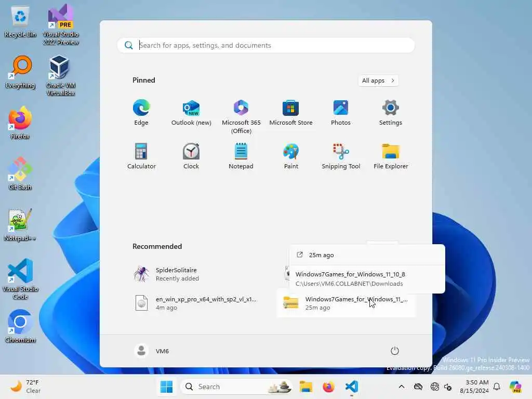This screenshot has width=532, height=399.
Task: Open File Explorer from the taskbar
Action: (x=305, y=387)
